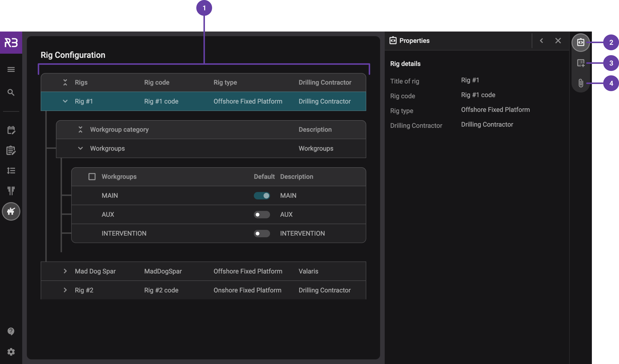Select the rig icon in the left sidebar
The height and width of the screenshot is (364, 619).
(11, 211)
